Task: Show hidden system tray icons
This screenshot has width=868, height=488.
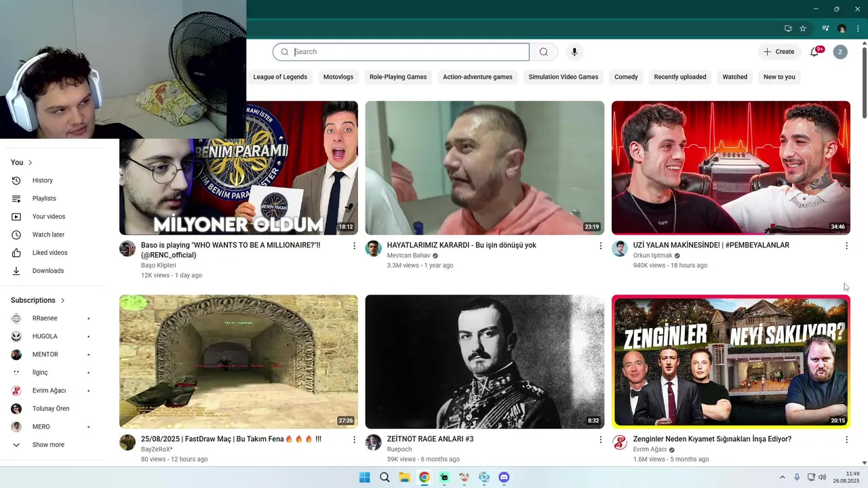Action: click(x=782, y=477)
